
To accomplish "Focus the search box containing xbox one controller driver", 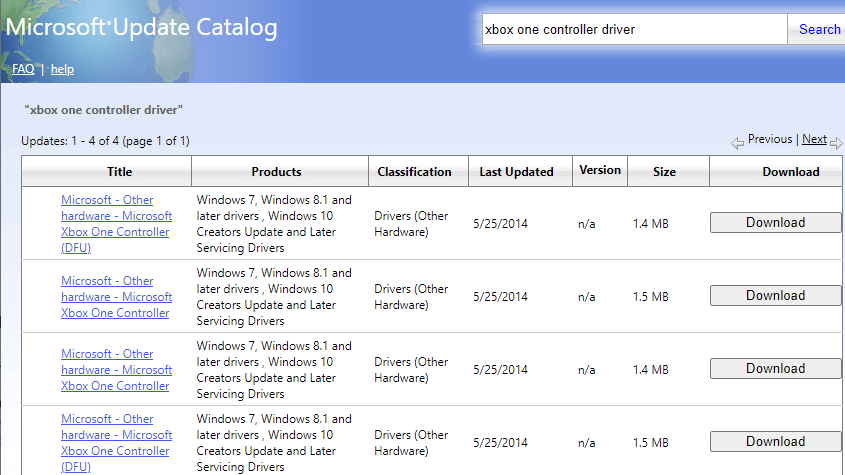I will [x=634, y=30].
